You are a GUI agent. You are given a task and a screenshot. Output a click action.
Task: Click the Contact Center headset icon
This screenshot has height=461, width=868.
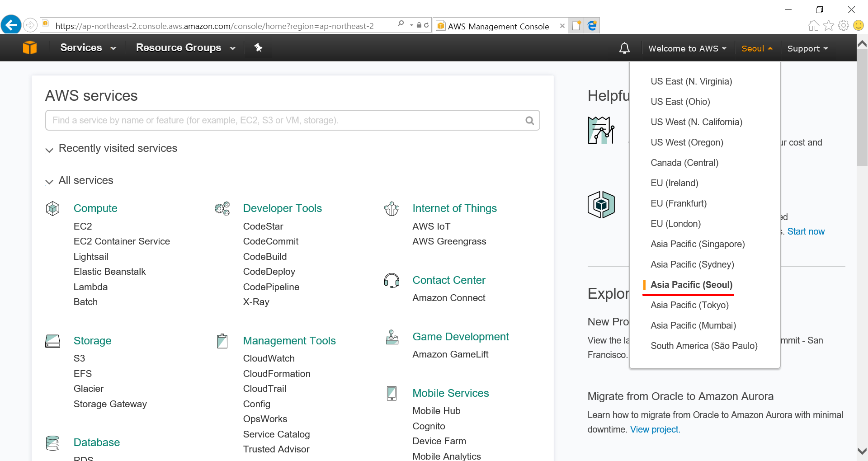392,280
